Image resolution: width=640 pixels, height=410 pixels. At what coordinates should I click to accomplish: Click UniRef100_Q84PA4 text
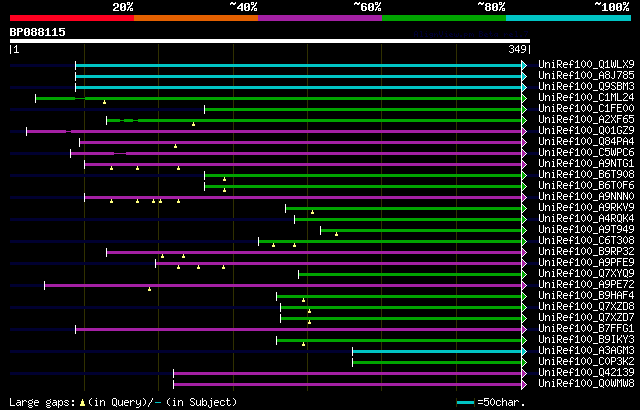586,142
